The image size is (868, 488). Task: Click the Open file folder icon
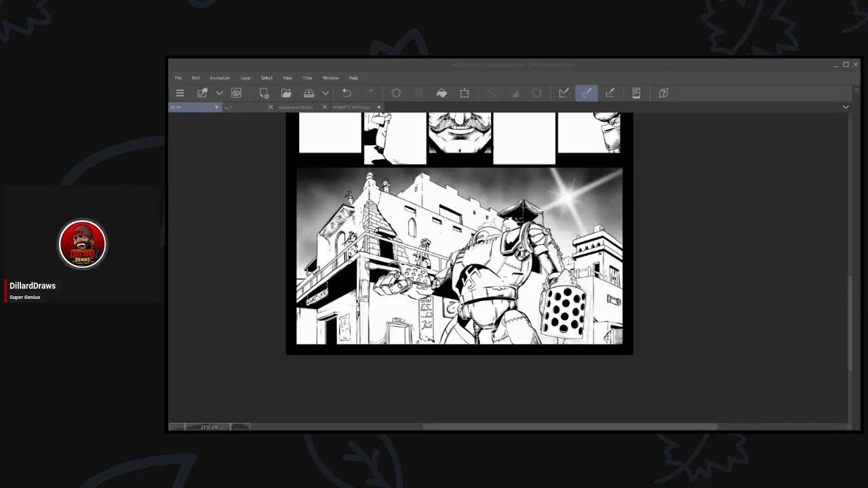286,93
